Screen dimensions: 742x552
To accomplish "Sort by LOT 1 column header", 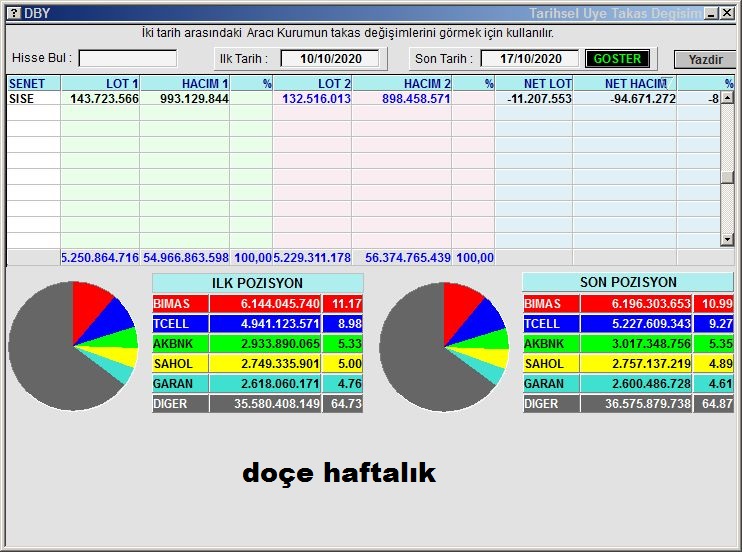I will [100, 83].
